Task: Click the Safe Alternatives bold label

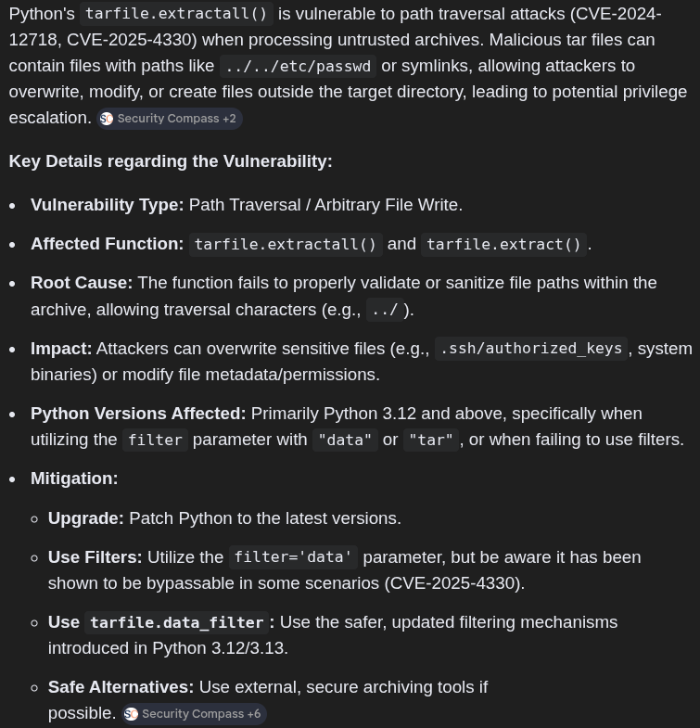Action: (121, 687)
